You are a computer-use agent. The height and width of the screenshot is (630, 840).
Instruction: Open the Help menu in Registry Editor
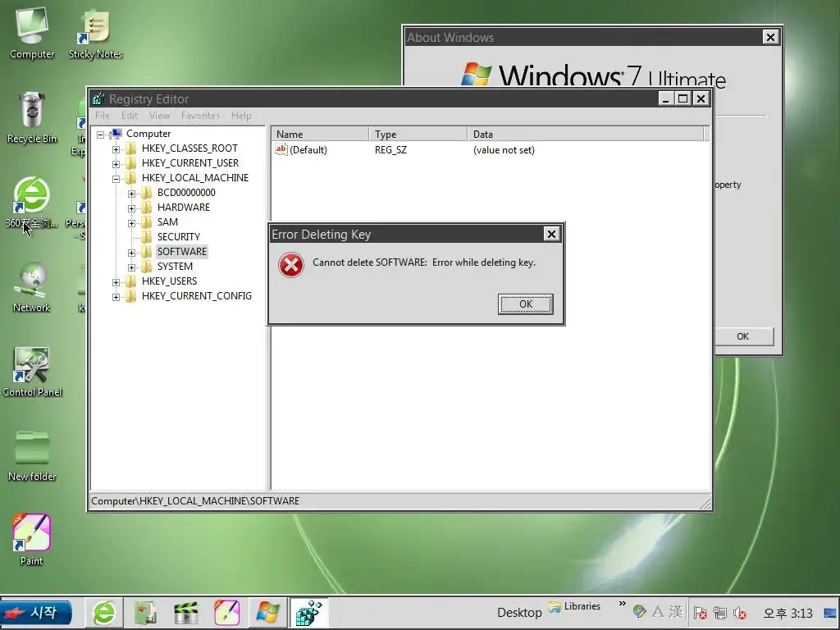(x=241, y=116)
